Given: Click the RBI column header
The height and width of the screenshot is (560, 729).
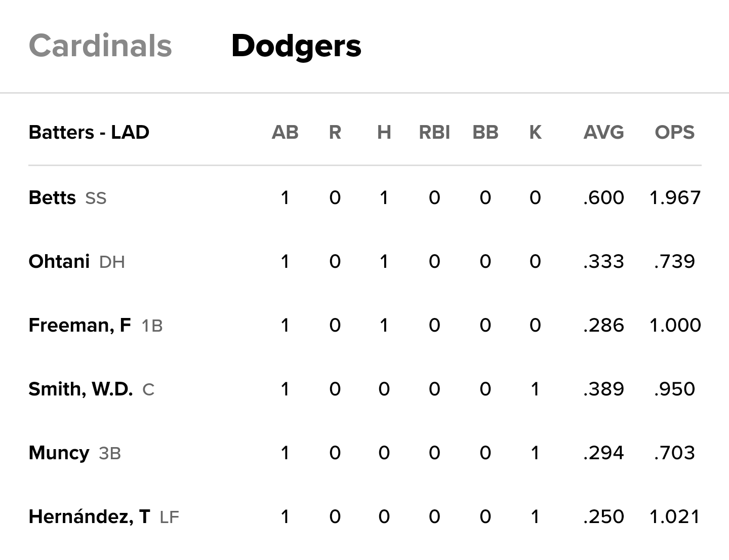Looking at the screenshot, I should click(x=434, y=132).
